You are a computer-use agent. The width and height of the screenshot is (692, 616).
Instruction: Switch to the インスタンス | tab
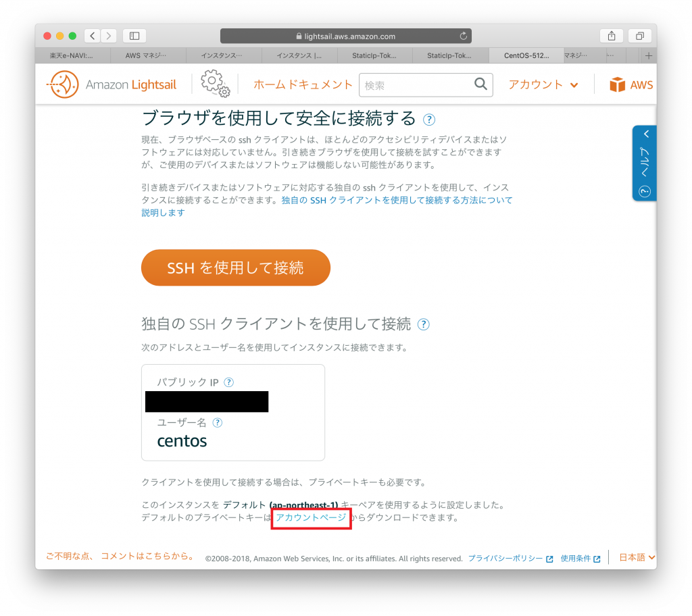click(x=299, y=55)
